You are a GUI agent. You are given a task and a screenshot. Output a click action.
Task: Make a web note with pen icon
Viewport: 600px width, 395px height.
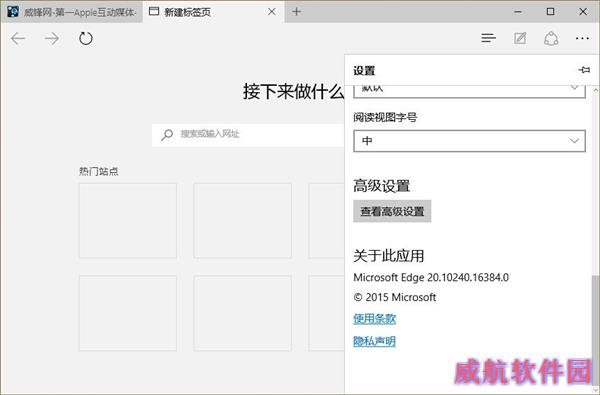(x=520, y=38)
